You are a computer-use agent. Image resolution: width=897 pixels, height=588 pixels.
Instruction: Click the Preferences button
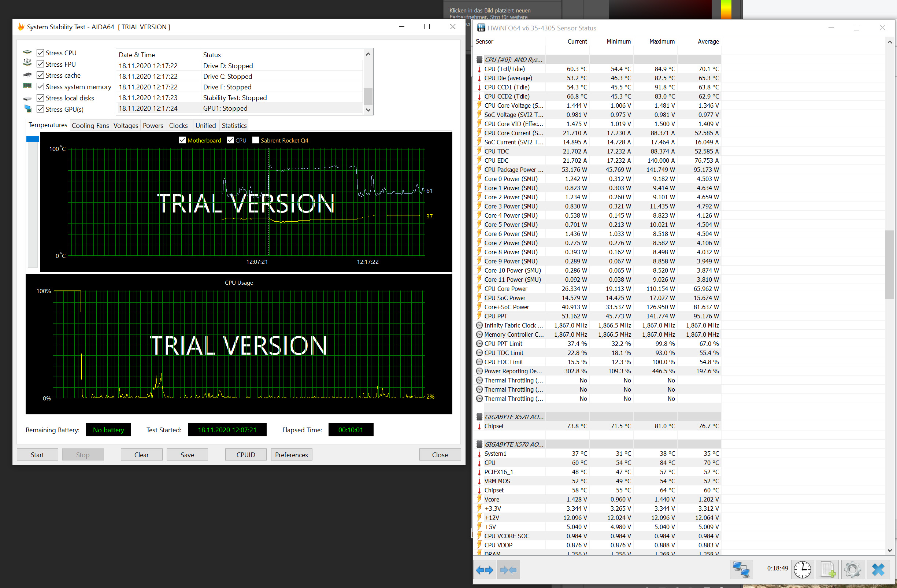(291, 455)
